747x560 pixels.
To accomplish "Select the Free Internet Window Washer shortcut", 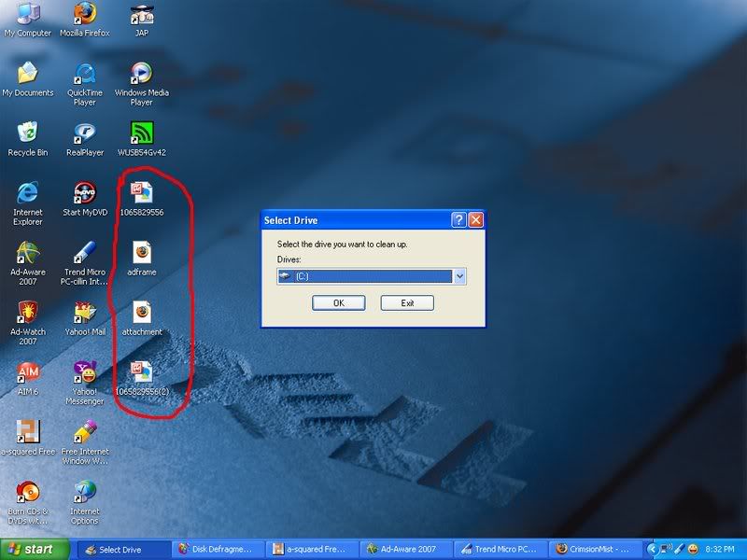I will (x=85, y=442).
